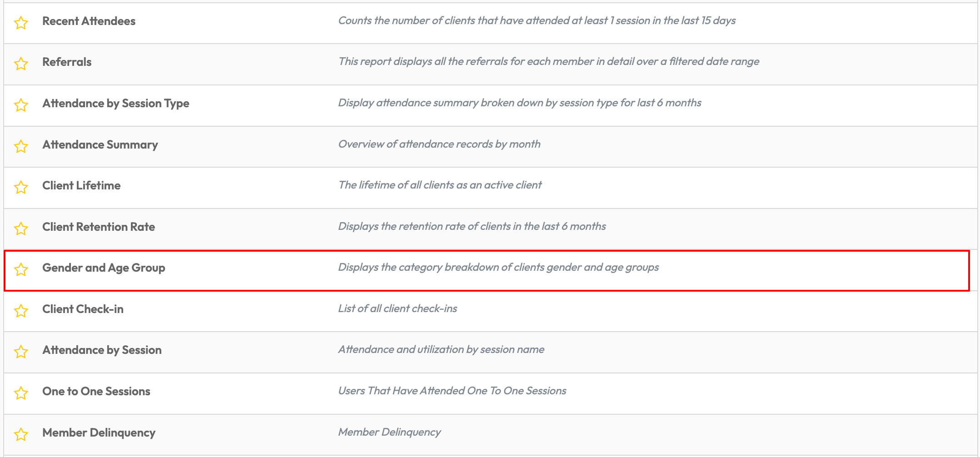Star the Client Retention Rate report
980x457 pixels.
pos(21,228)
